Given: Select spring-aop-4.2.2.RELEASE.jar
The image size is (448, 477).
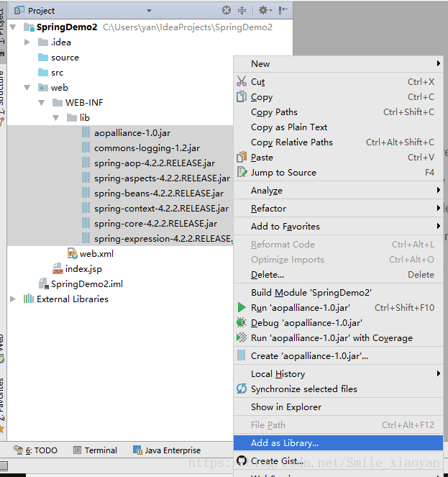Looking at the screenshot, I should (149, 163).
